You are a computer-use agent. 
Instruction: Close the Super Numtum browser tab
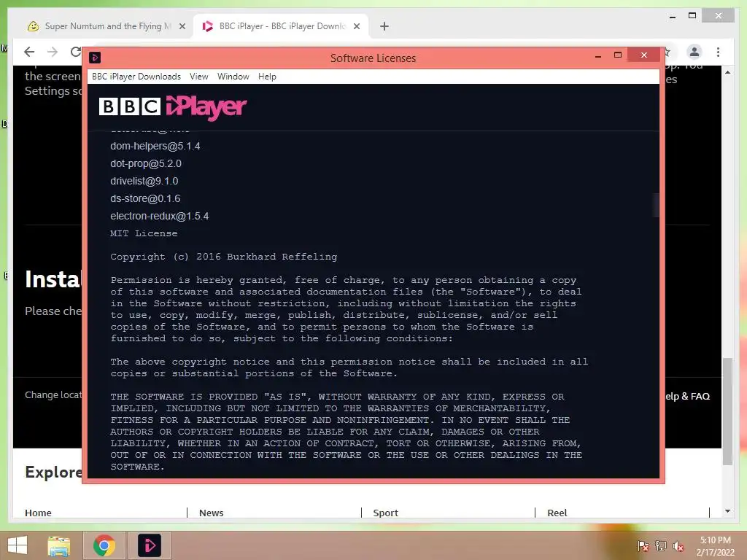[x=182, y=27]
